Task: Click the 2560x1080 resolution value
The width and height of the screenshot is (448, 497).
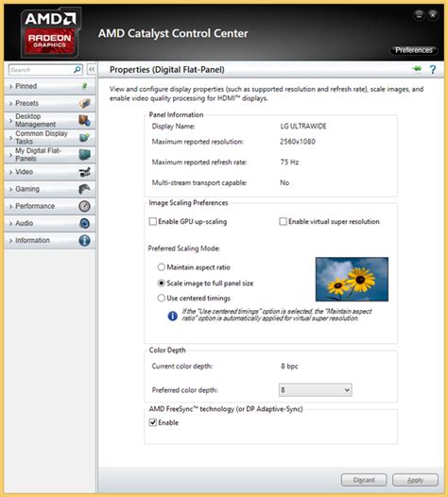Action: (298, 142)
